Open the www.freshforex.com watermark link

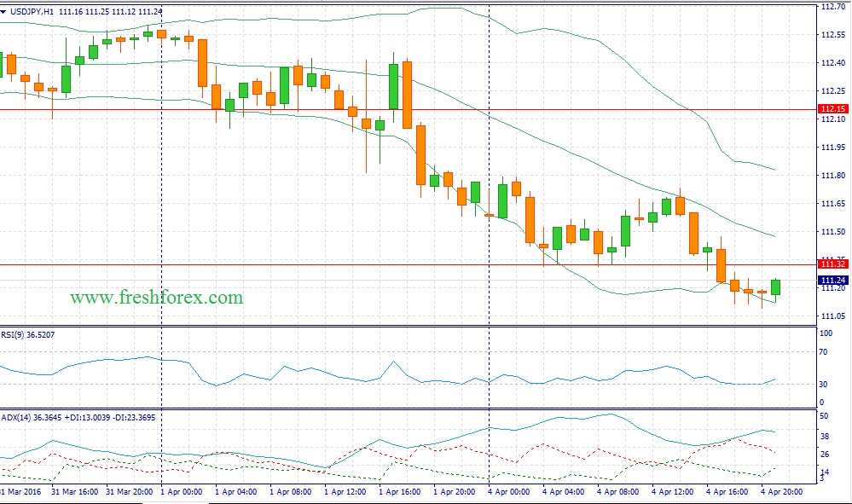(x=156, y=298)
